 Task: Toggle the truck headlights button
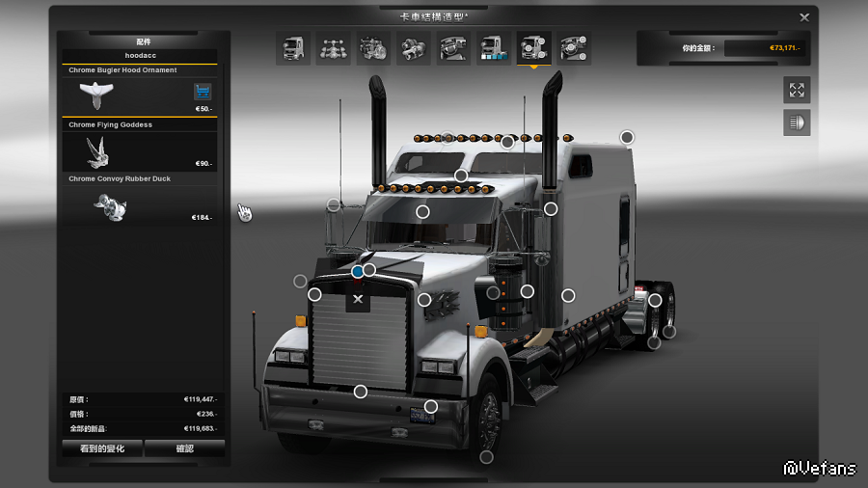(x=797, y=122)
